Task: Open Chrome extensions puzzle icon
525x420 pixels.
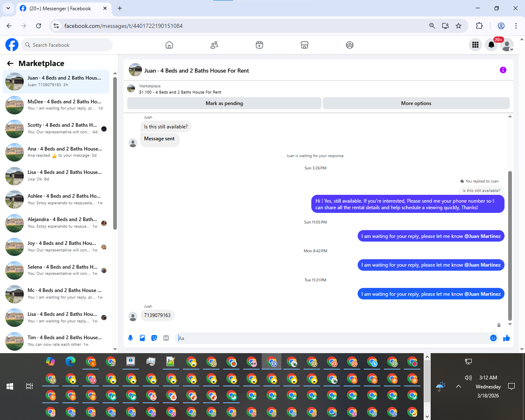Action: pyautogui.click(x=479, y=26)
